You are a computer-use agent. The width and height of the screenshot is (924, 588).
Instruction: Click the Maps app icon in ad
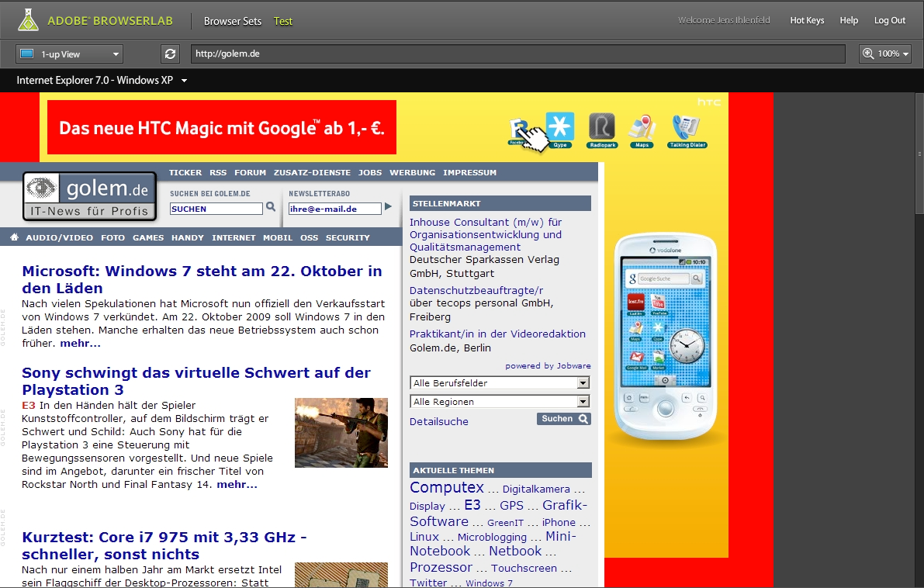pyautogui.click(x=642, y=131)
